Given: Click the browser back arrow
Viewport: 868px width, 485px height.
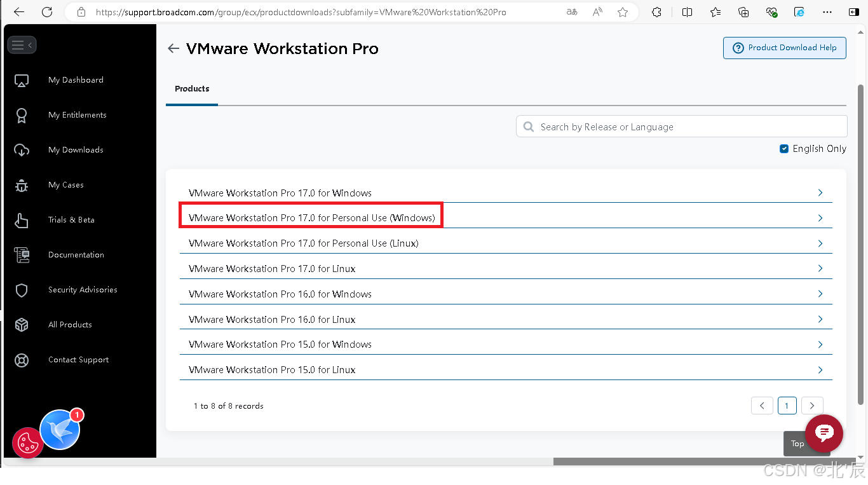Looking at the screenshot, I should click(x=19, y=12).
